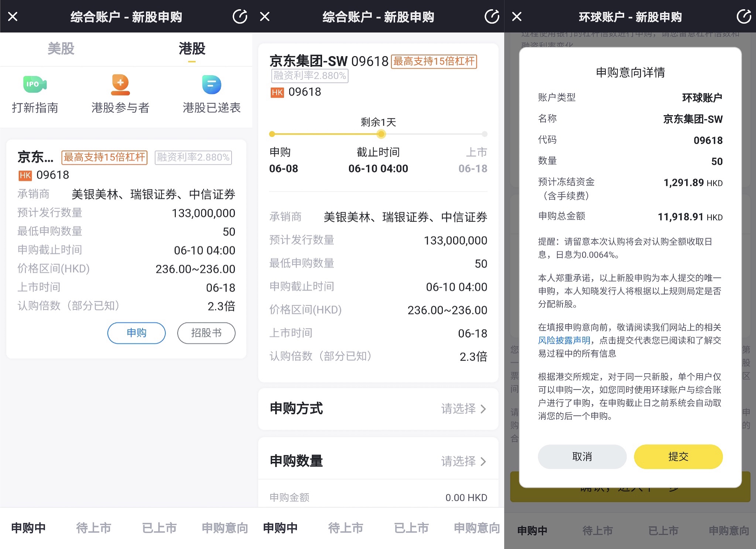Click the 上市 06-18 timeline end dot
Viewport: 756px width, 549px height.
click(x=485, y=134)
